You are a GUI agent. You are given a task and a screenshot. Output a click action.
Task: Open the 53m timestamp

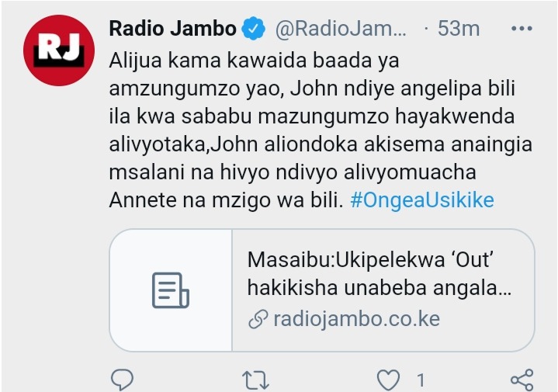[459, 29]
